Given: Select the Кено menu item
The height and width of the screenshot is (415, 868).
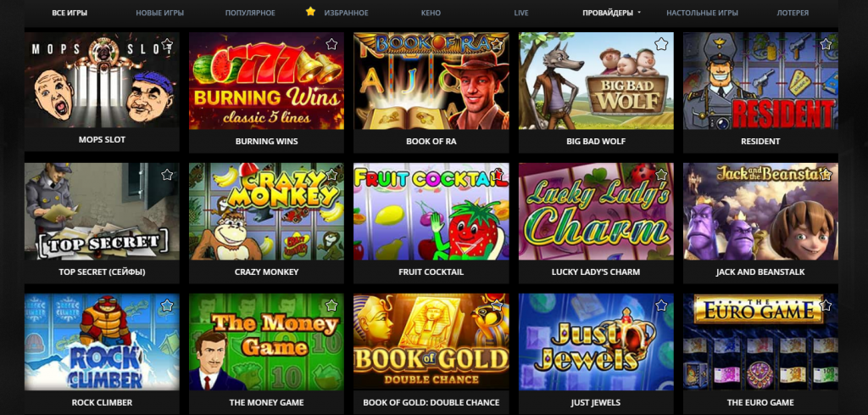Looking at the screenshot, I should pyautogui.click(x=431, y=13).
